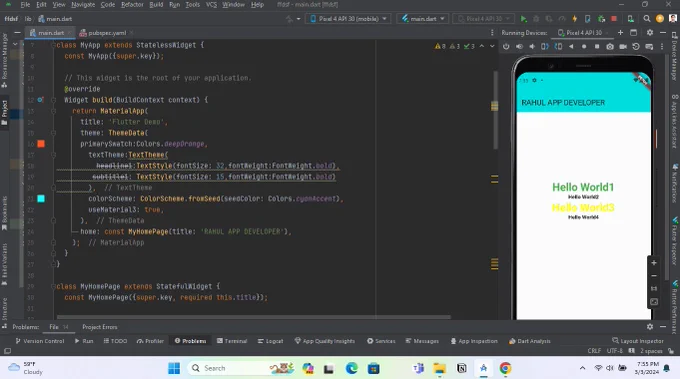This screenshot has width=680, height=379.
Task: Open the Build menu
Action: point(156,4)
